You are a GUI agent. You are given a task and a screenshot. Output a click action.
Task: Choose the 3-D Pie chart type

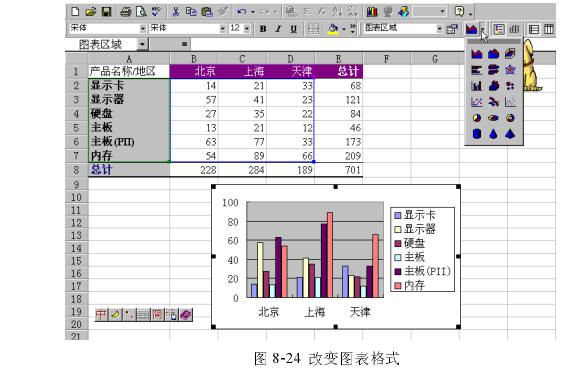(x=493, y=118)
